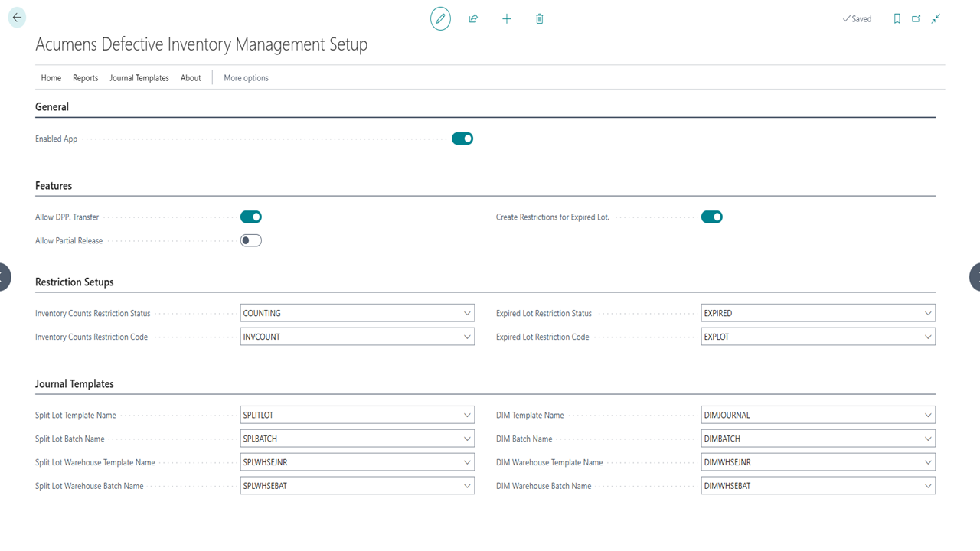Open the Reports menu

pos(85,78)
